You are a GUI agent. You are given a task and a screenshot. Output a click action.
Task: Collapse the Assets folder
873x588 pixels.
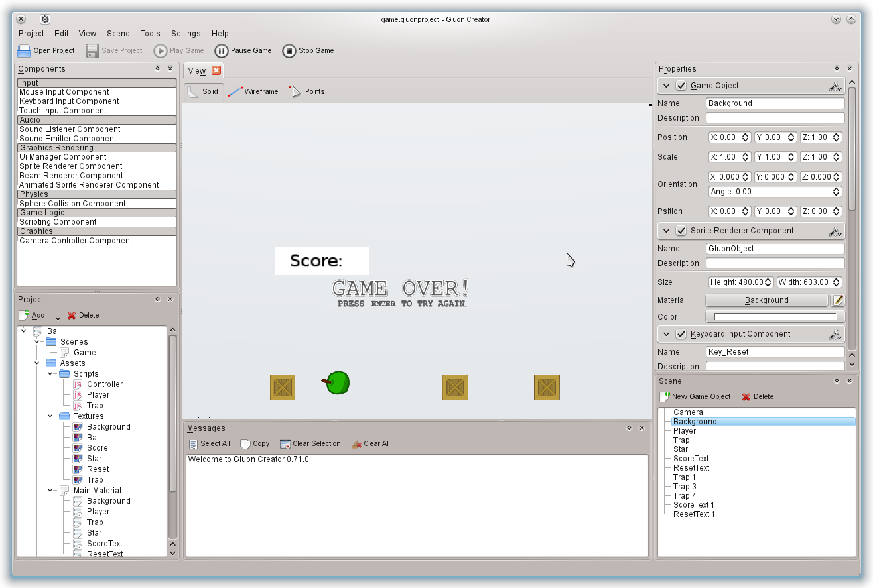tap(37, 363)
